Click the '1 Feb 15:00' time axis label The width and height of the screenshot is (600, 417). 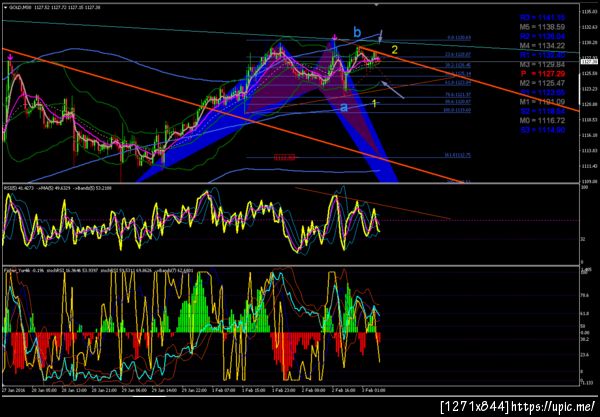[253, 390]
